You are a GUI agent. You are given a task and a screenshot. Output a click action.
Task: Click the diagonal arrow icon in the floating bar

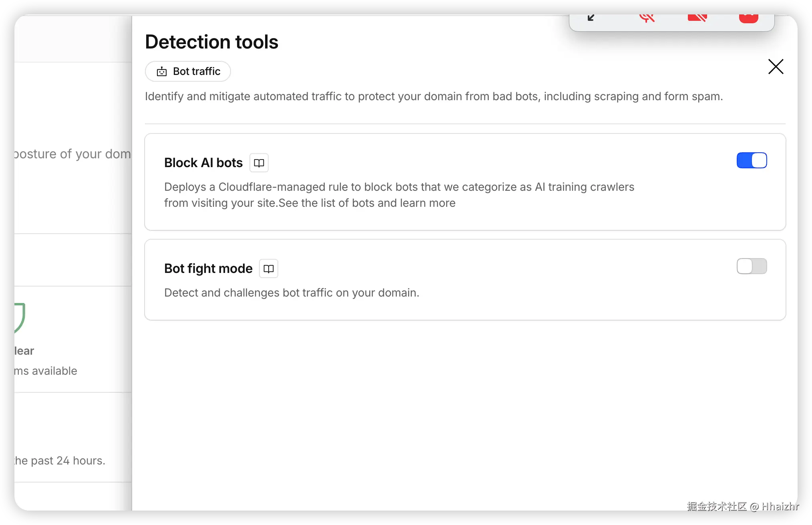[x=591, y=18]
